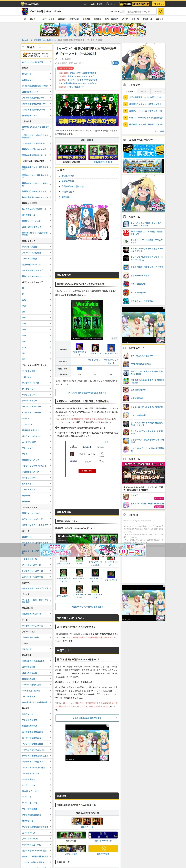Open sidebar item イーフト2026攻略TOP
186x868 pixels.
pos(37,62)
